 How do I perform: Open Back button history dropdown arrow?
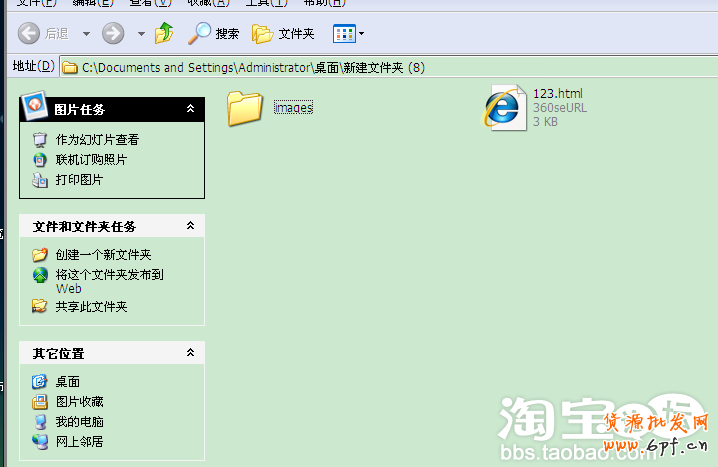[x=86, y=34]
